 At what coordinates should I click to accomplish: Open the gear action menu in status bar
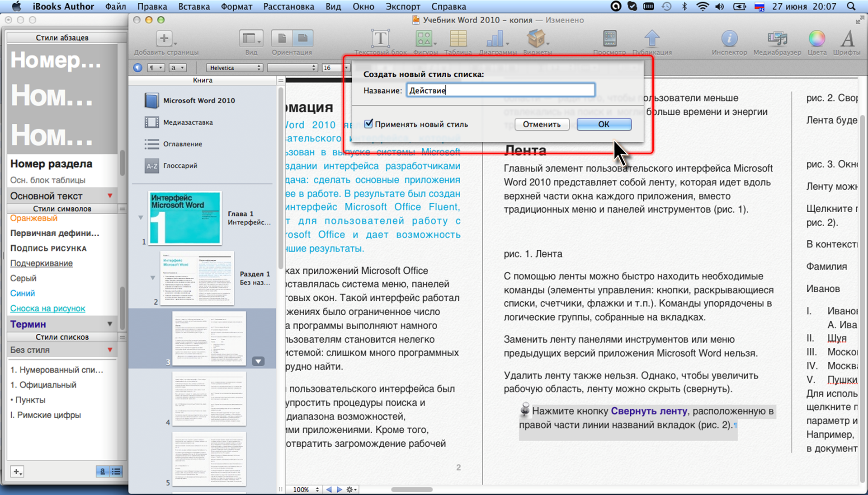351,490
